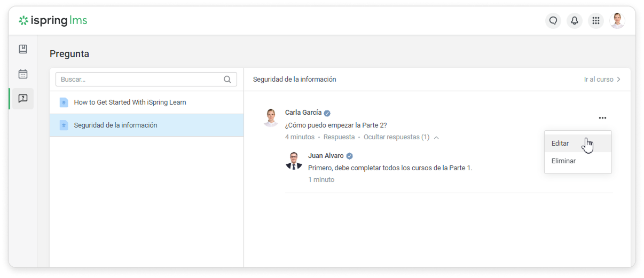This screenshot has height=278, width=644.
Task: Choose Editar from the context menu
Action: pos(560,144)
